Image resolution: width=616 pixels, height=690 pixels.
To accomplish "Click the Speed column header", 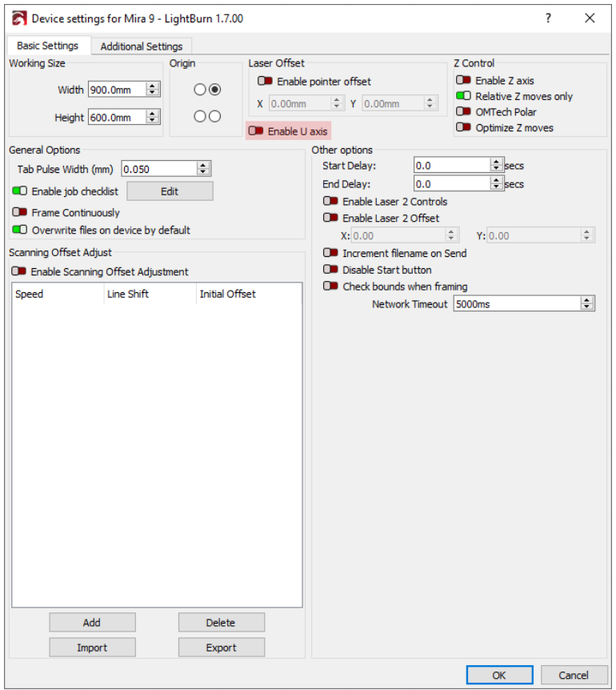I will pyautogui.click(x=58, y=294).
